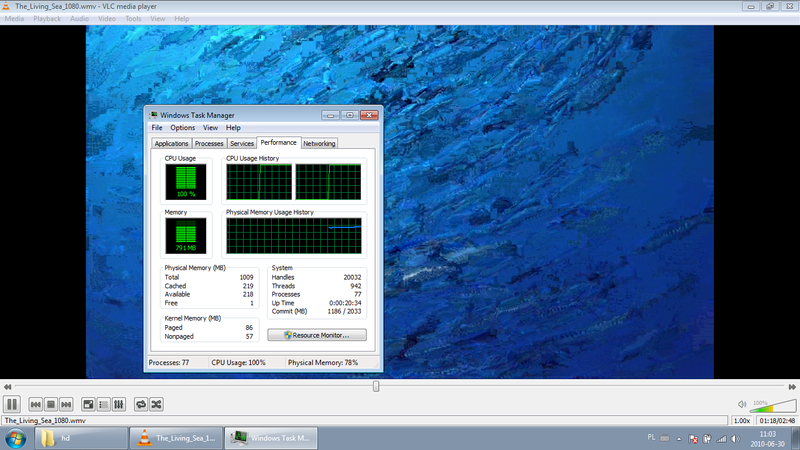The height and width of the screenshot is (450, 800).
Task: Open system volume tray icon
Action: (x=735, y=439)
